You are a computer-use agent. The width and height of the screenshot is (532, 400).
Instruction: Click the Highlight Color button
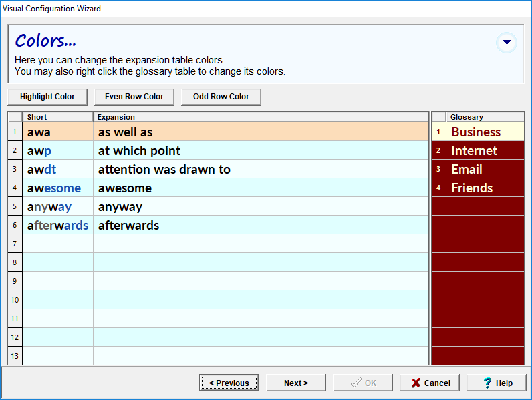[47, 97]
